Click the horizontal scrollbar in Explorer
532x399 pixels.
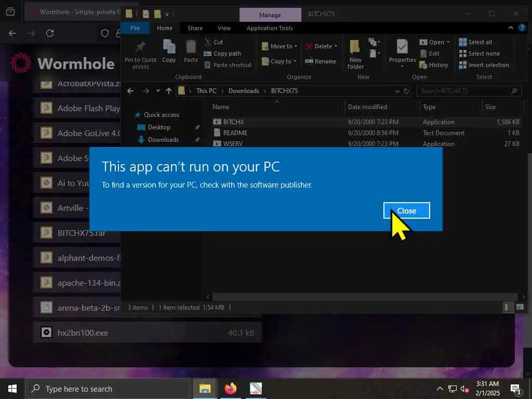(x=365, y=297)
